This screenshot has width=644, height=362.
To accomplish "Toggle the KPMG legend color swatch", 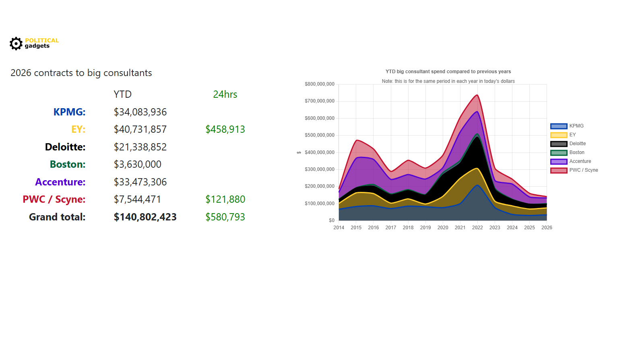I will tap(559, 126).
